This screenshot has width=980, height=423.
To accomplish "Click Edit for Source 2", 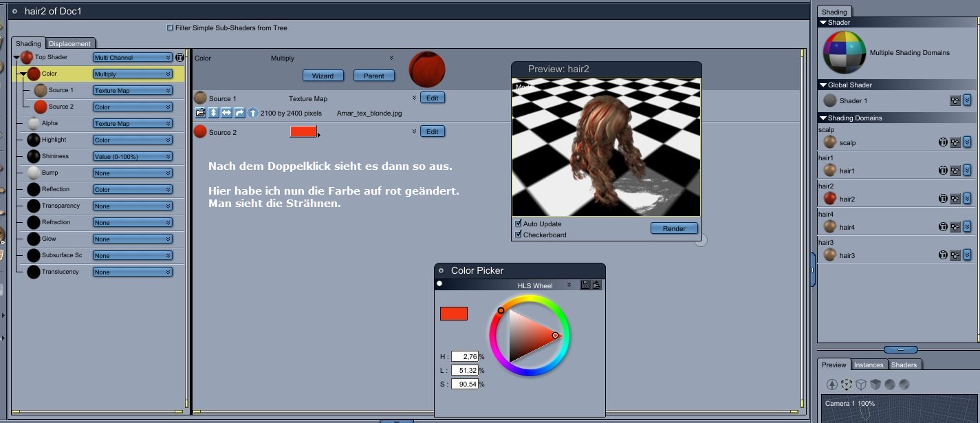I will 432,131.
